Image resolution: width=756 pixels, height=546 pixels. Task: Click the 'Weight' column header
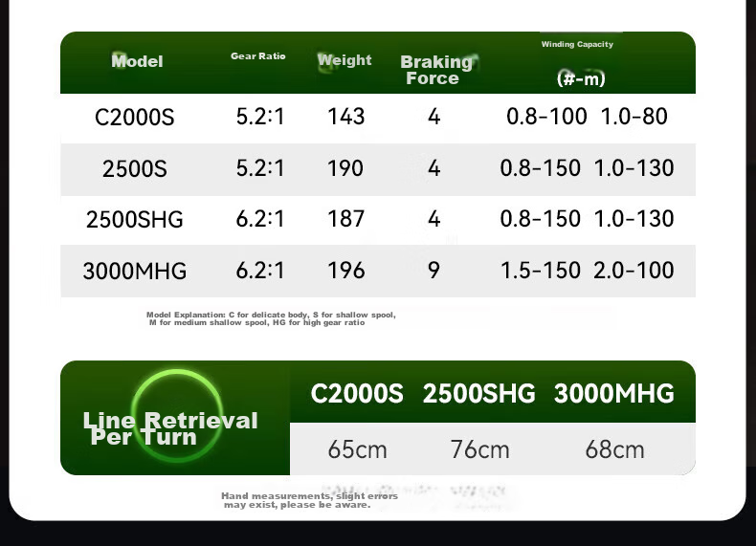point(345,60)
